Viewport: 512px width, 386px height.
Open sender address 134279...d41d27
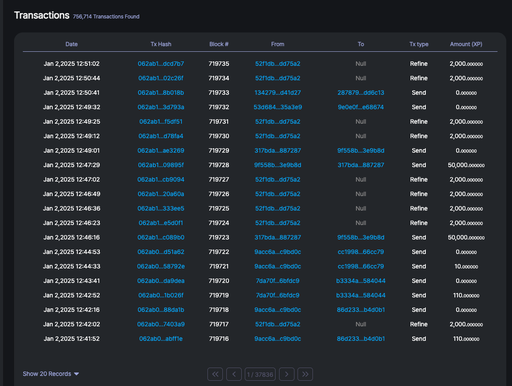click(x=278, y=93)
